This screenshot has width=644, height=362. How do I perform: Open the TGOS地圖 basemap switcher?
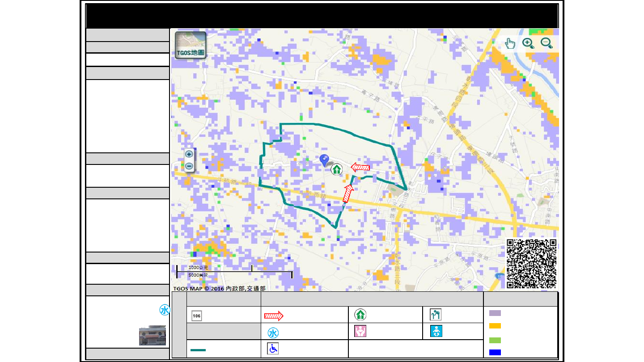pyautogui.click(x=191, y=45)
